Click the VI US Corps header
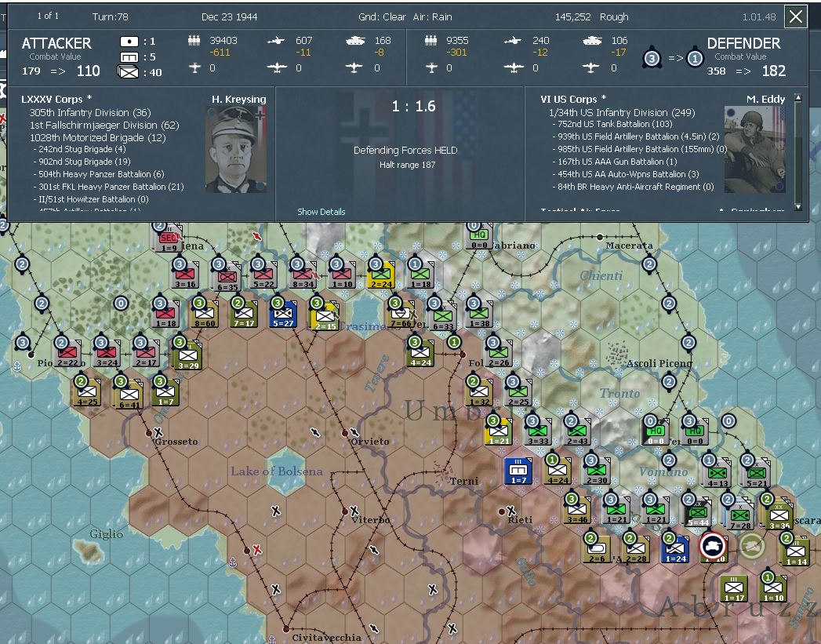Screen dimensions: 821x644 [573, 100]
